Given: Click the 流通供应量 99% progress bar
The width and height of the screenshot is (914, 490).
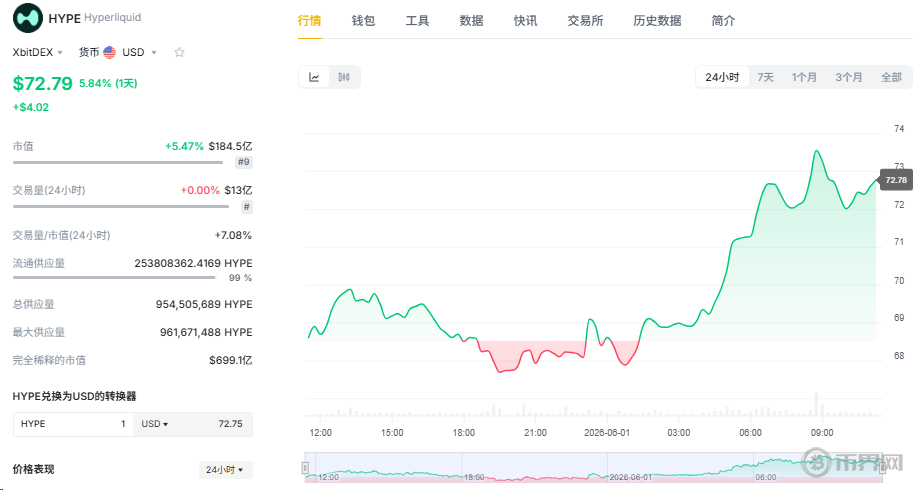Looking at the screenshot, I should click(114, 278).
